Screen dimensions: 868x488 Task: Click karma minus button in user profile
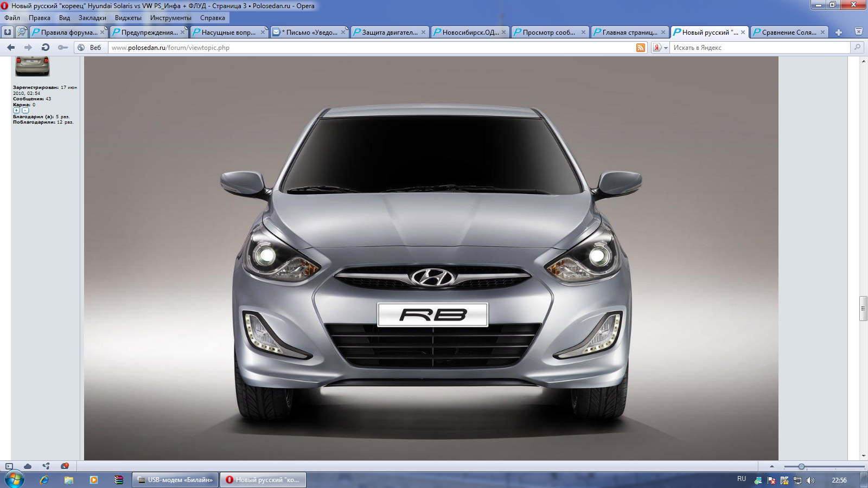25,111
